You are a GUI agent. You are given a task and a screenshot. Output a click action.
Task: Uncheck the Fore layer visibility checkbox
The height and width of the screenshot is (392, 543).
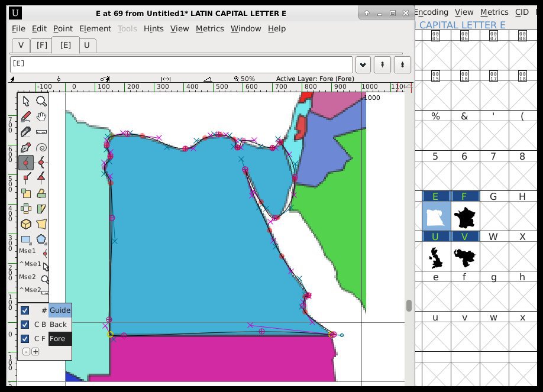25,339
